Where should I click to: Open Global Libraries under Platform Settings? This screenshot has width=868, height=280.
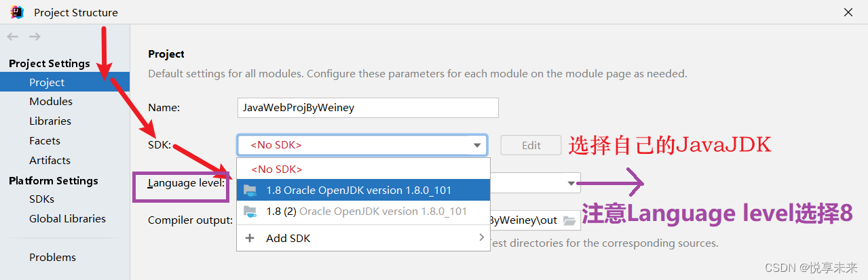pyautogui.click(x=67, y=218)
